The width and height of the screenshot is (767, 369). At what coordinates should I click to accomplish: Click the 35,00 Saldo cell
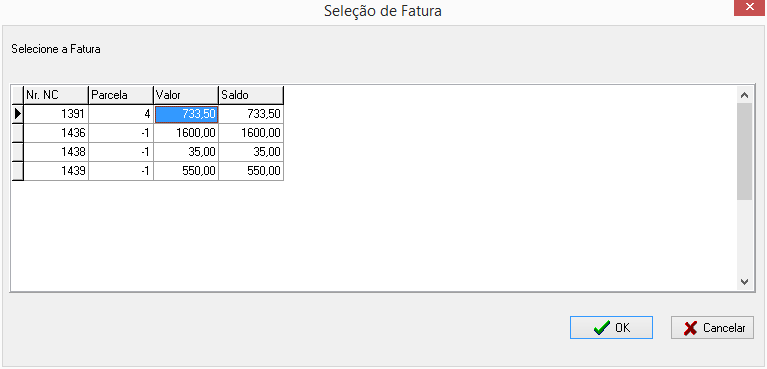251,152
